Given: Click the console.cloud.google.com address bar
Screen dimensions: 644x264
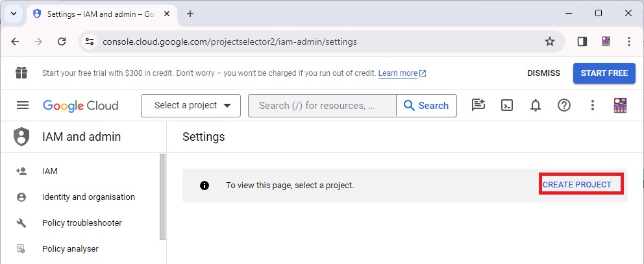Looking at the screenshot, I should click(321, 42).
